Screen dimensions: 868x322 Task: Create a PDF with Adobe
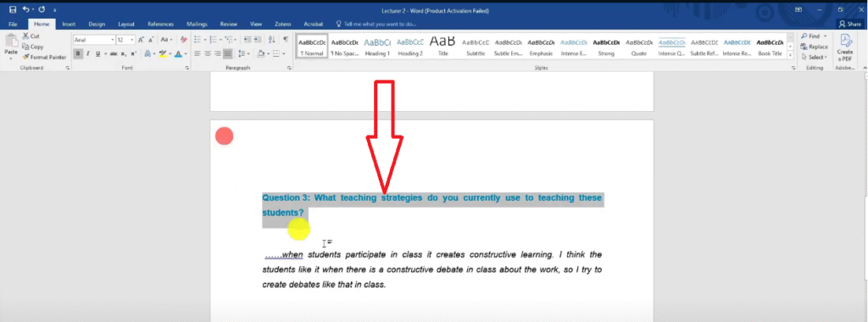[845, 48]
